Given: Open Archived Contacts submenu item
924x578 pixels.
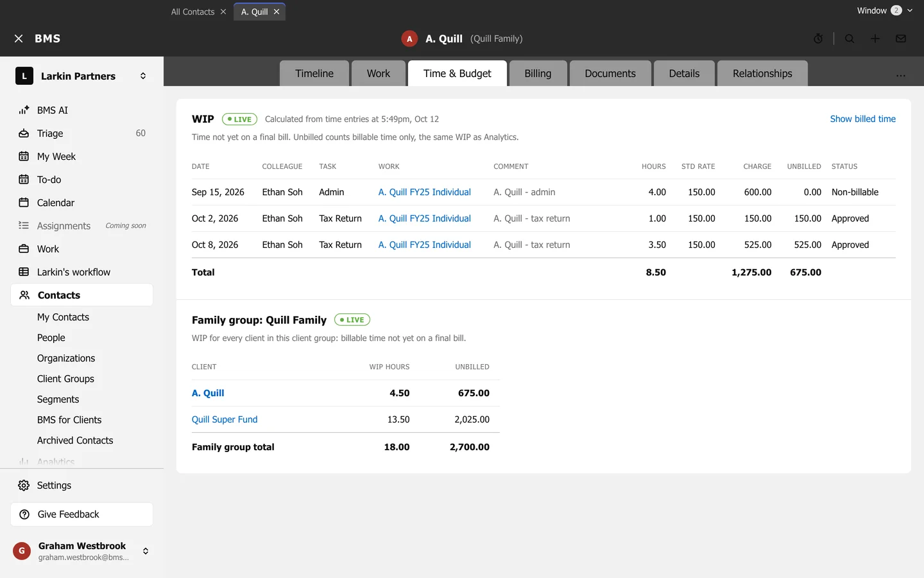Looking at the screenshot, I should tap(75, 441).
